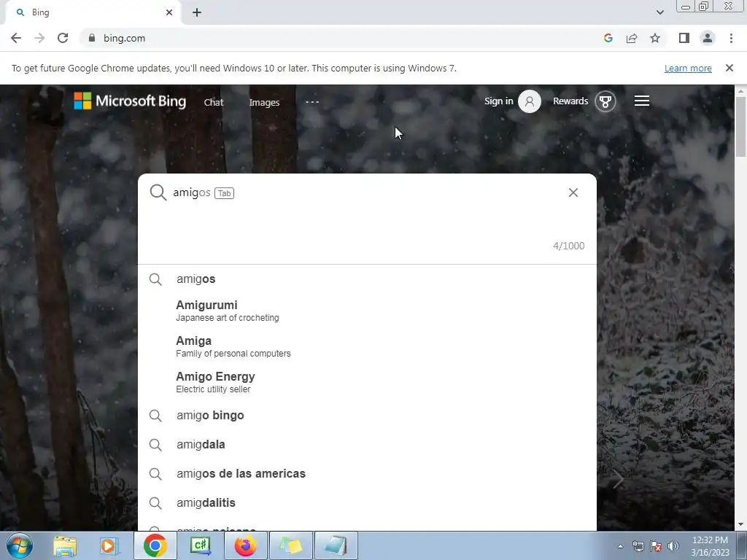This screenshot has height=560, width=747.
Task: Click the Rewards trophy icon
Action: pos(605,101)
